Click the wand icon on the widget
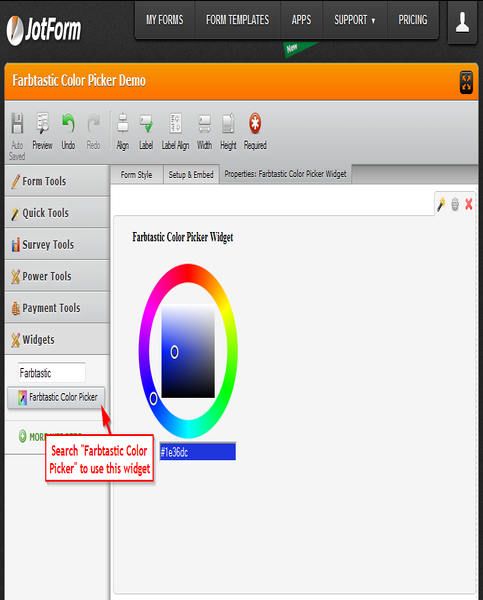 pos(441,204)
